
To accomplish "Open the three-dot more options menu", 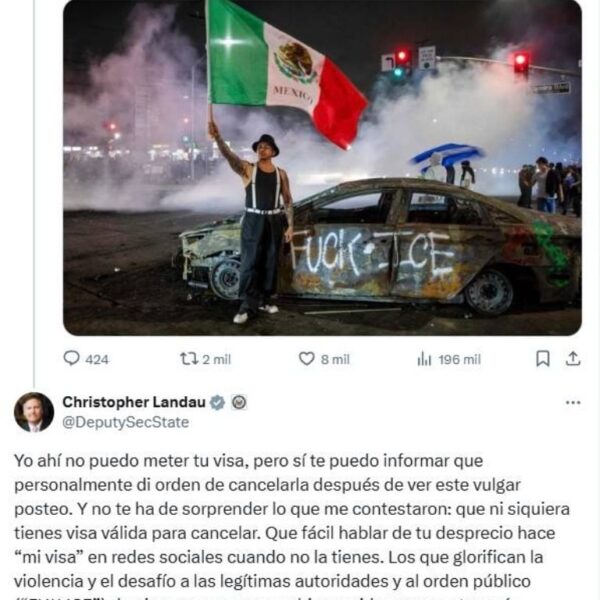I will tap(573, 403).
